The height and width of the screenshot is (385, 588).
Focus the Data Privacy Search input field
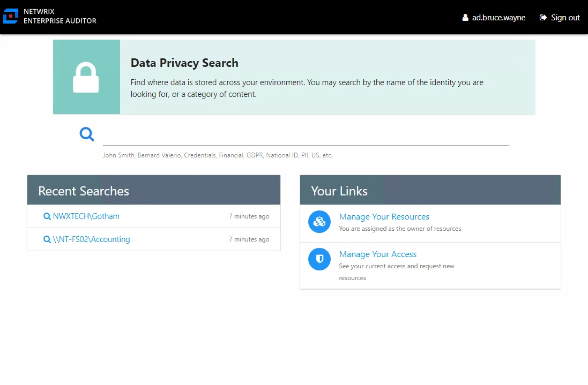306,135
